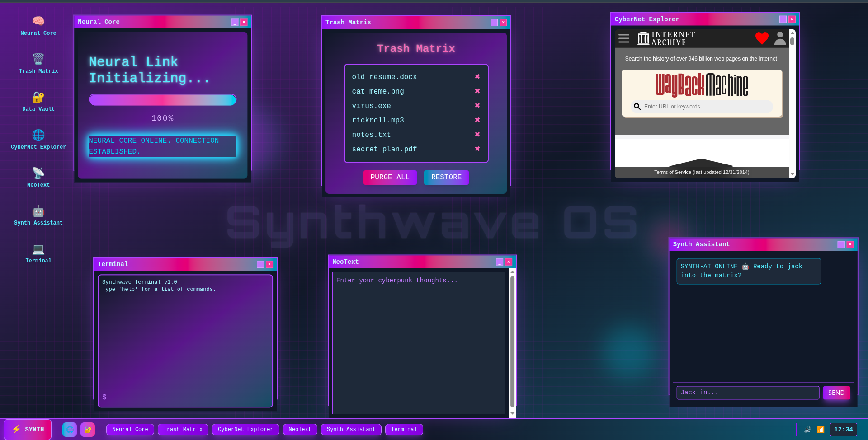Open the SYNTH start menu
Image resolution: width=868 pixels, height=440 pixels.
[x=28, y=430]
